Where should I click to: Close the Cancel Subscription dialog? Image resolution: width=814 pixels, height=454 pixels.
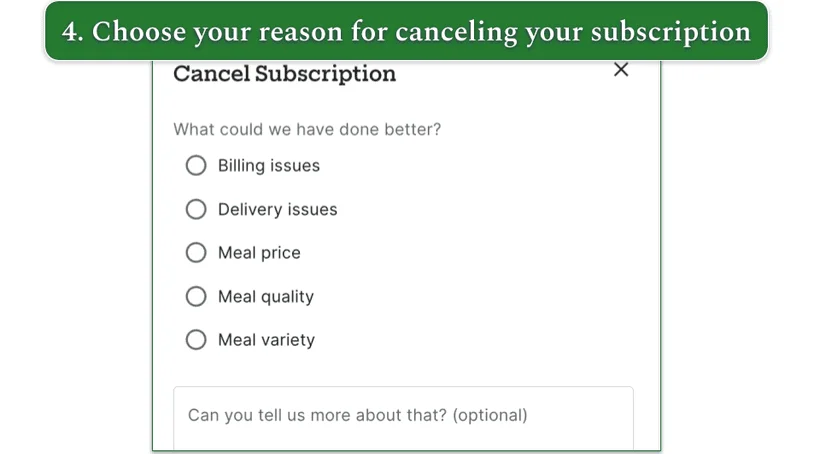point(621,70)
